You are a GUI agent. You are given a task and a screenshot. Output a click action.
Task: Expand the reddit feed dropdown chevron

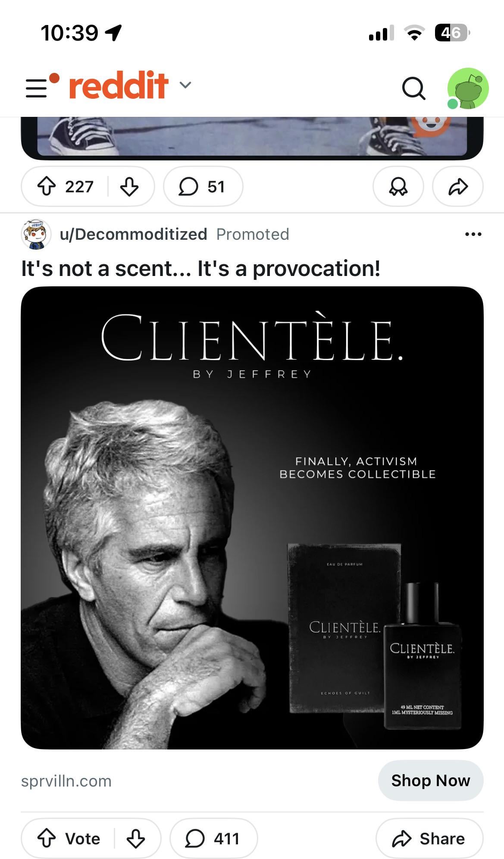[x=185, y=85]
